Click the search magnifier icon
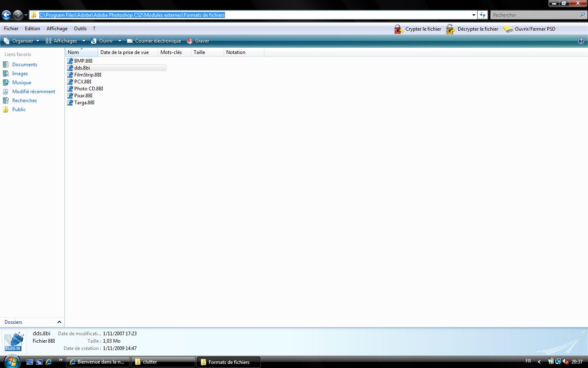Viewport: 588px width, 368px height. [x=583, y=15]
